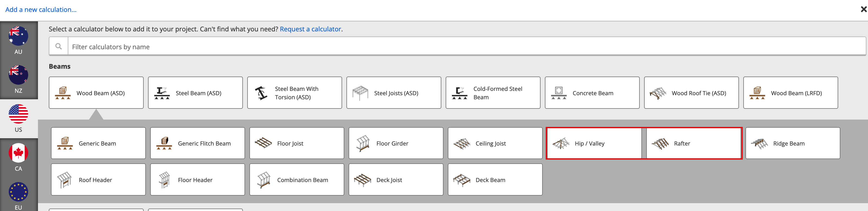Viewport: 868px width, 211px height.
Task: Click the search magnifier icon
Action: [59, 46]
